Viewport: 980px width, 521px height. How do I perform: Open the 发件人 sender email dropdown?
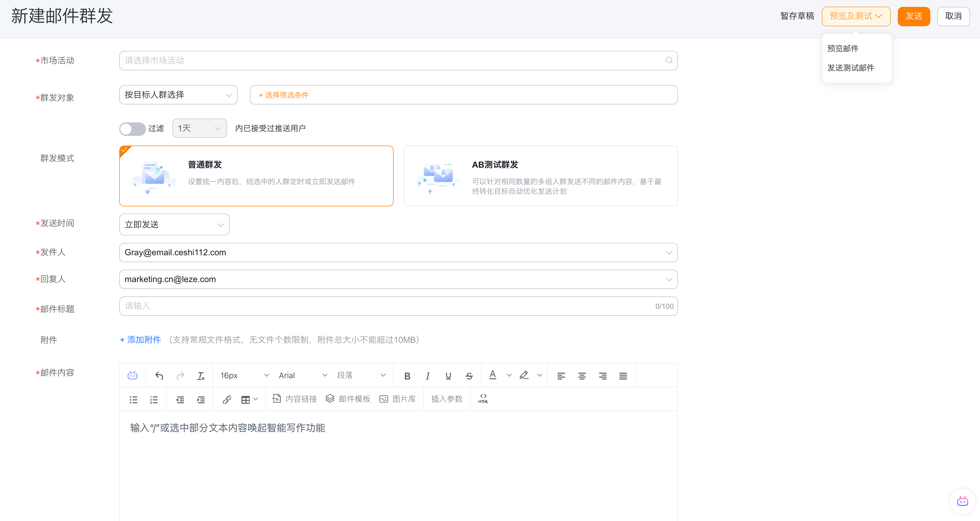click(x=398, y=253)
